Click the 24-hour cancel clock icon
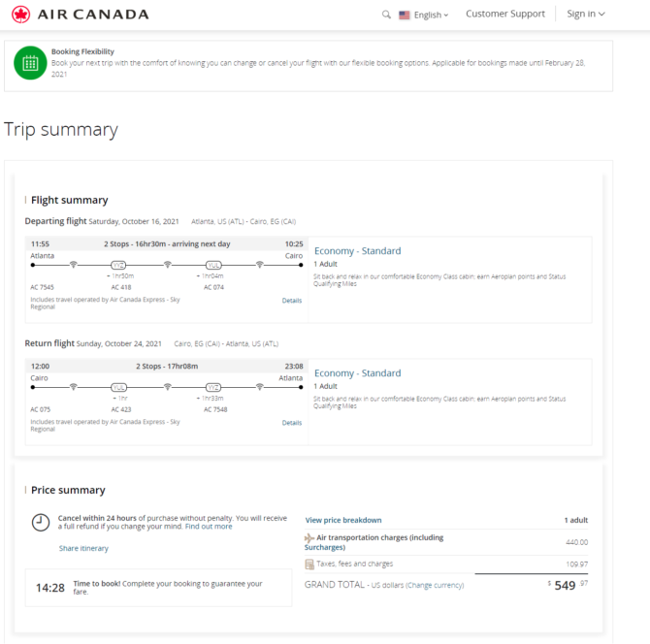 point(41,522)
